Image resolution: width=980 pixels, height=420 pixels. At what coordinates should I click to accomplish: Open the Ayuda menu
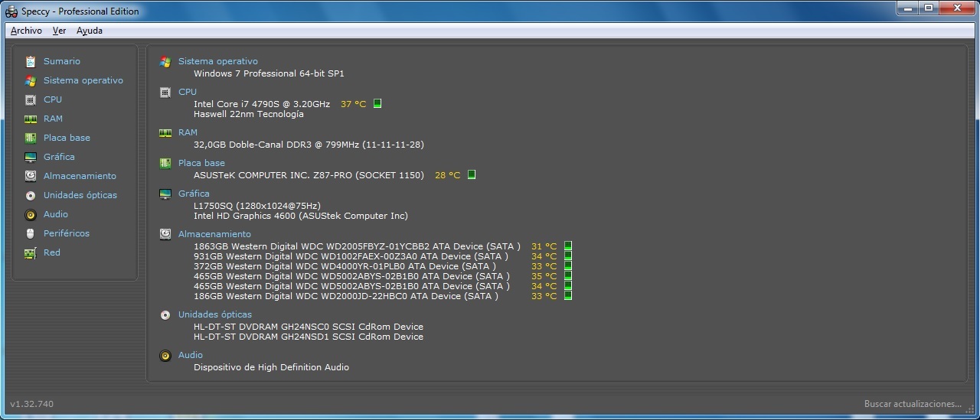[89, 31]
